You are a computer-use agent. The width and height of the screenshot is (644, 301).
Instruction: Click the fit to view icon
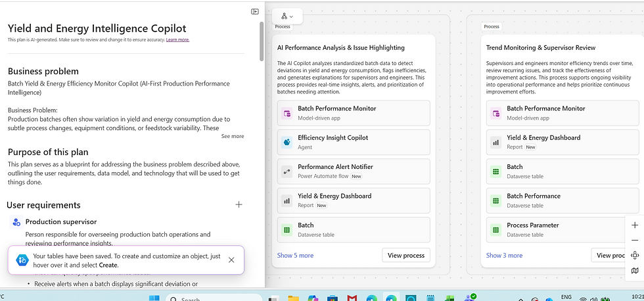[635, 256]
